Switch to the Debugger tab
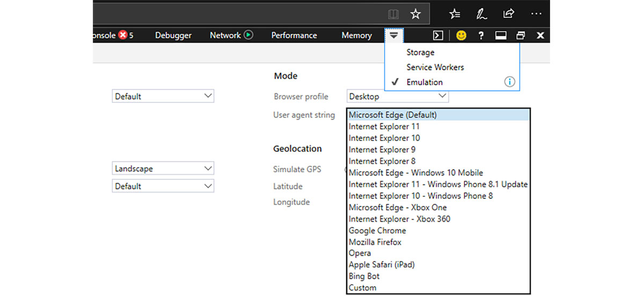The image size is (644, 296). (173, 35)
